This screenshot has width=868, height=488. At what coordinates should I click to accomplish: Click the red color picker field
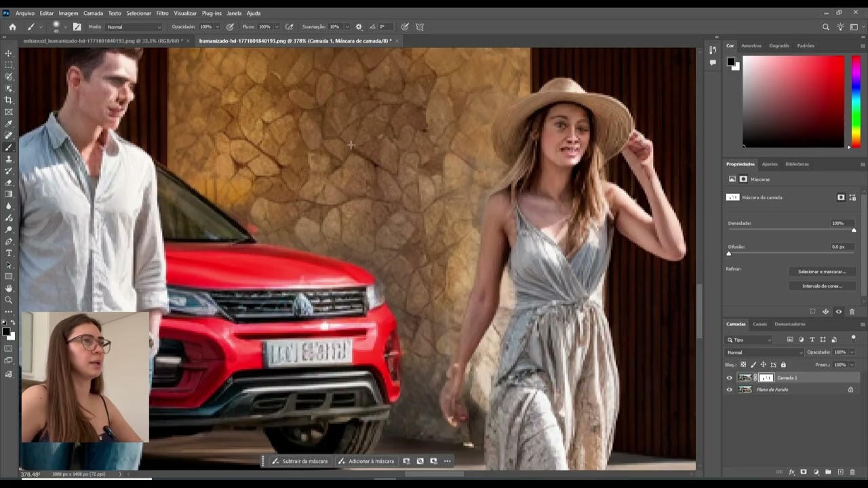tap(793, 101)
